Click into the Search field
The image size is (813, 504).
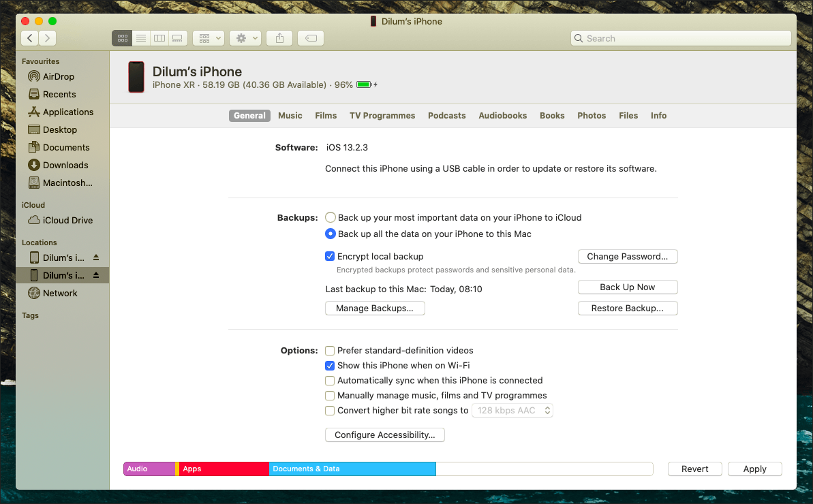(x=681, y=38)
